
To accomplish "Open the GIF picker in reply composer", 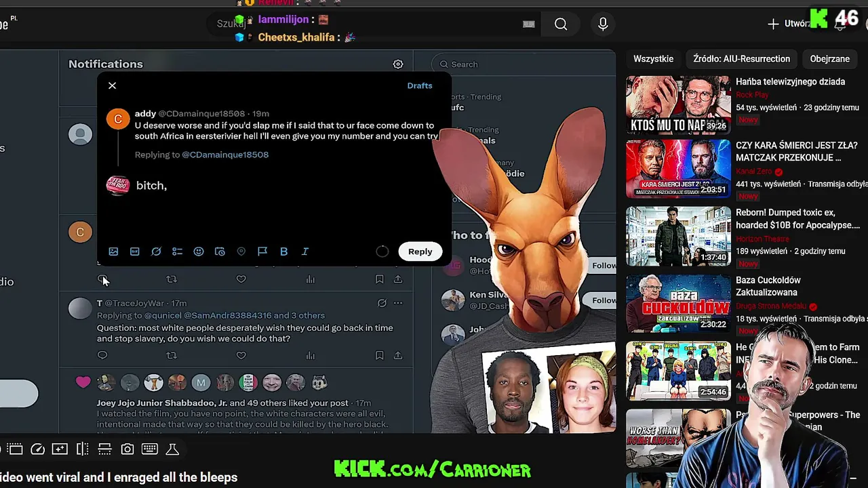I will [x=135, y=251].
